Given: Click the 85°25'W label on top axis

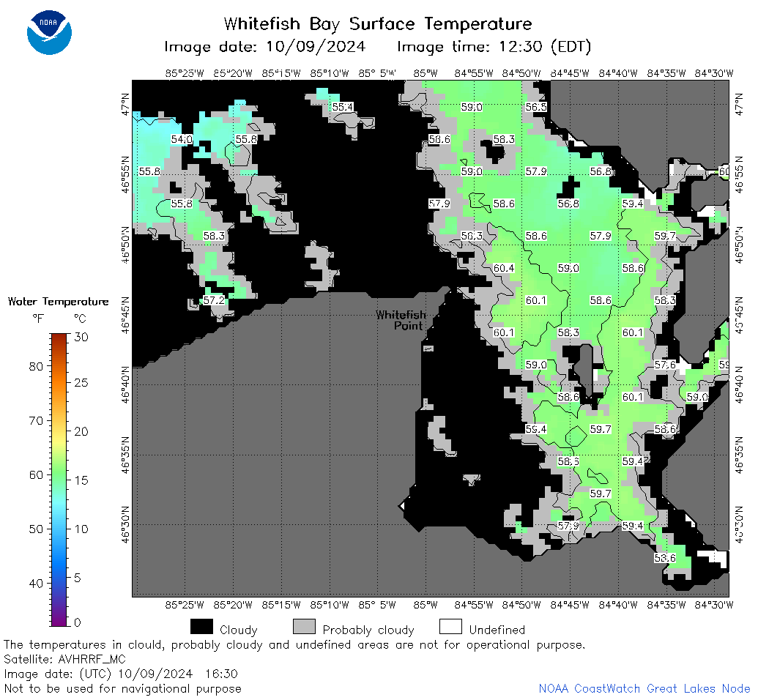Looking at the screenshot, I should pos(185,73).
